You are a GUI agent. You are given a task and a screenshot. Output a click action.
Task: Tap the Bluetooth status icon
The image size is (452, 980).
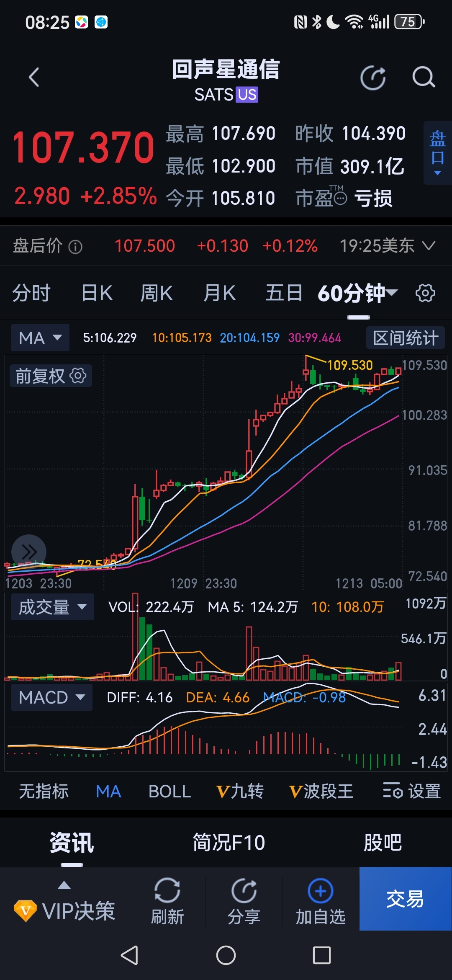coord(317,21)
